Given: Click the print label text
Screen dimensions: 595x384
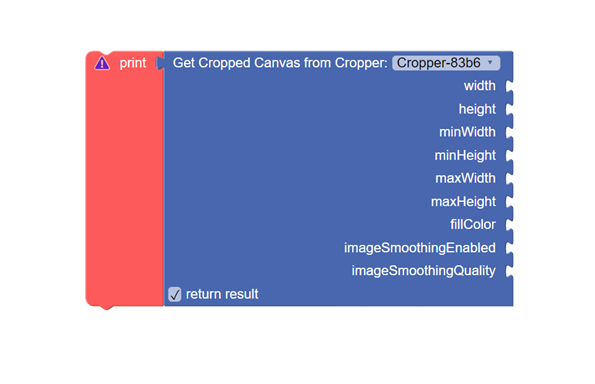Looking at the screenshot, I should point(133,63).
